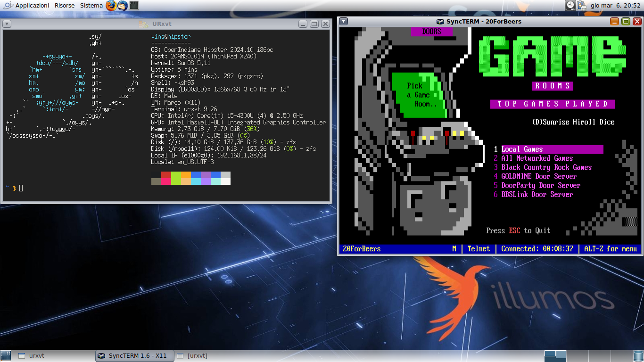Image resolution: width=644 pixels, height=362 pixels.
Task: Open the SyncTERM window menu button
Action: 344,22
